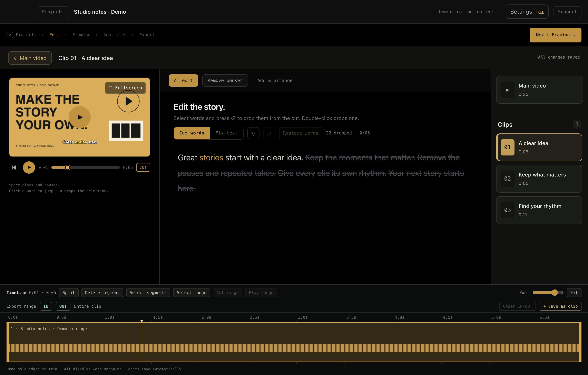This screenshot has width=588, height=375.
Task: Click Select range
Action: [192, 293]
